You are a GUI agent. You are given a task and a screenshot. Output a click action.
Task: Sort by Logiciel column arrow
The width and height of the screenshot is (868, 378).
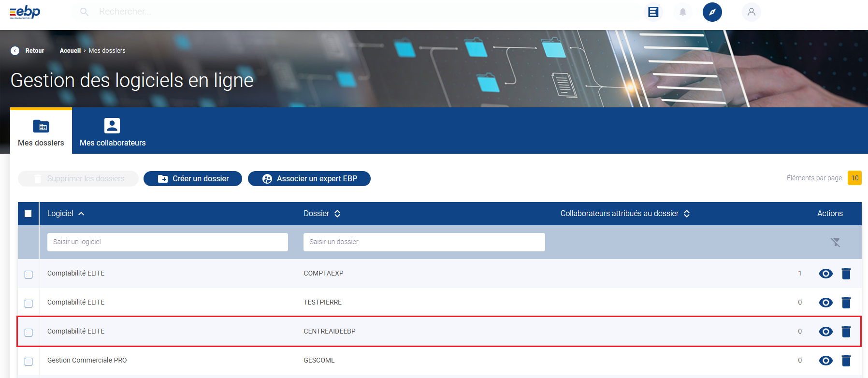click(81, 214)
